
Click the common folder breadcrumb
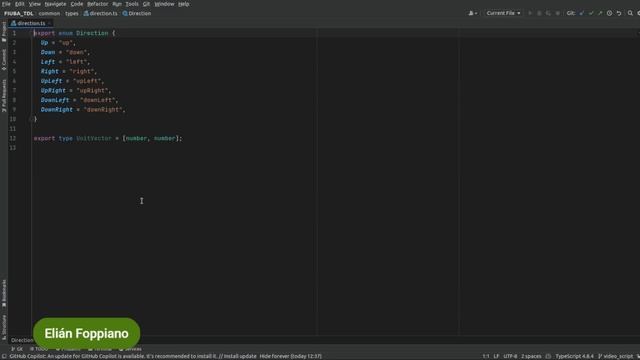coord(49,13)
